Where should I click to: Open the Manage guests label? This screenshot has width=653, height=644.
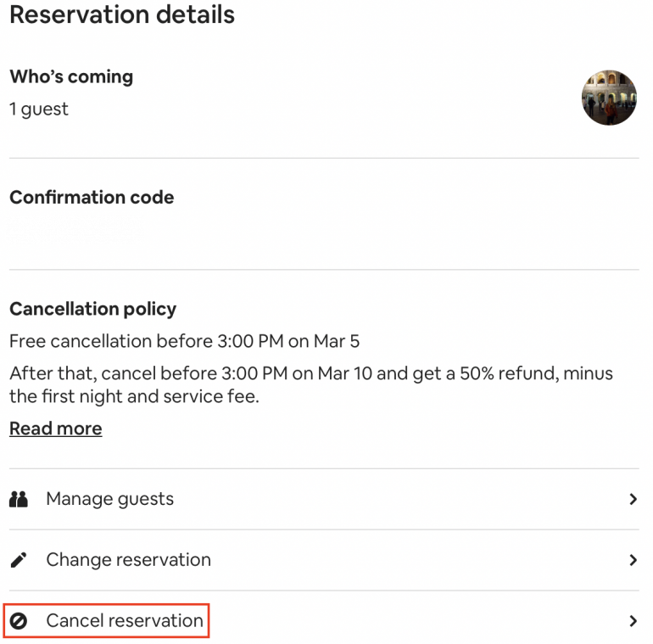[x=109, y=499]
